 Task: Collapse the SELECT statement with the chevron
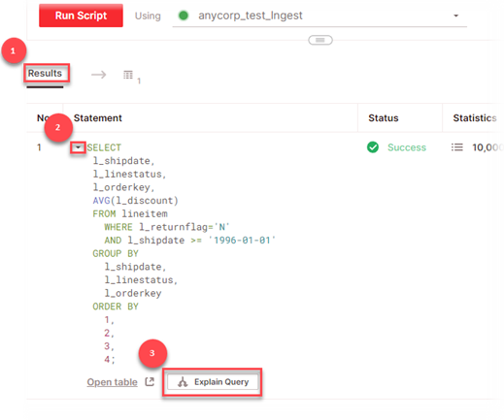(x=78, y=147)
